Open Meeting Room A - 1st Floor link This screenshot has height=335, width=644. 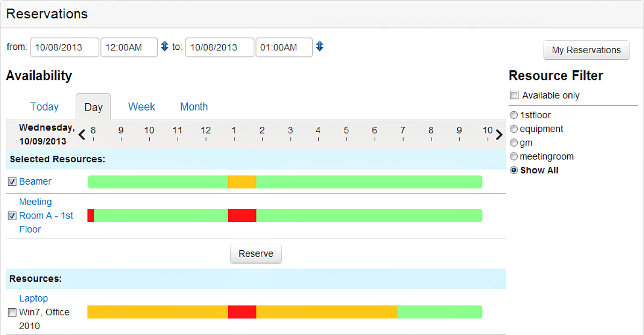46,215
